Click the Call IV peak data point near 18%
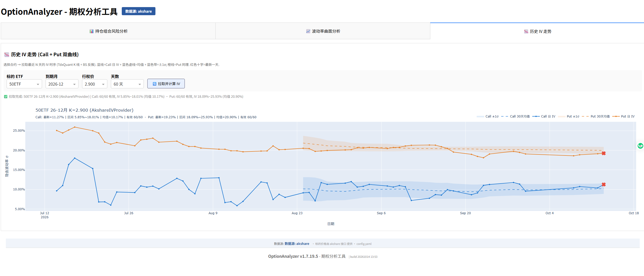The width and height of the screenshot is (644, 276). coord(75,158)
